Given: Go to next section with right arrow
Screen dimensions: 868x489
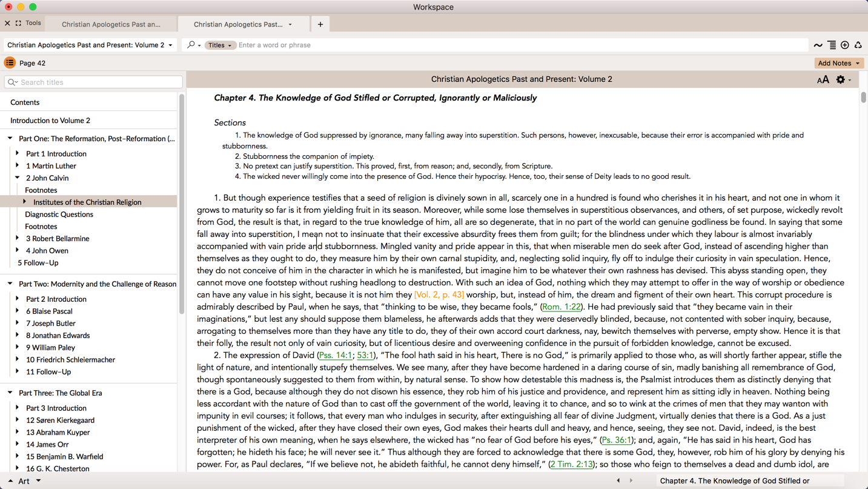Looking at the screenshot, I should click(x=631, y=481).
